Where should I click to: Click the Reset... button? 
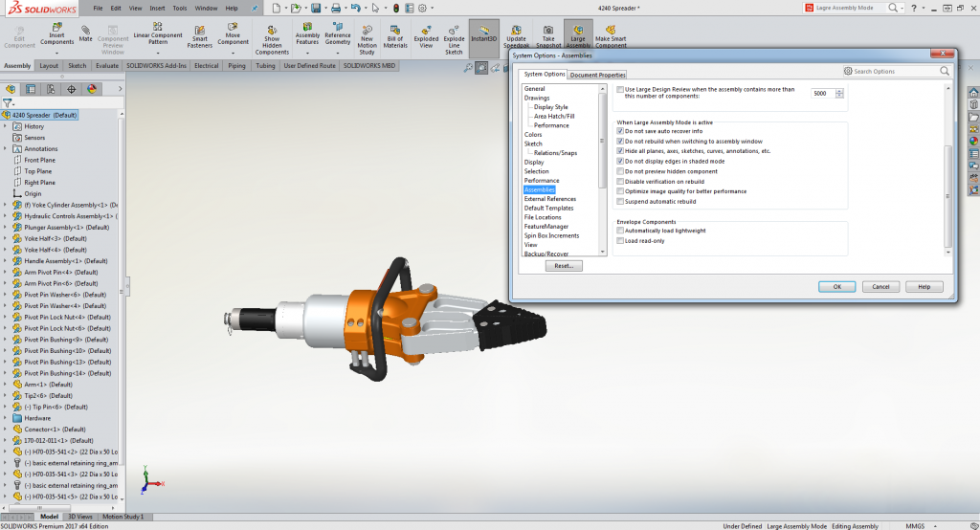564,266
